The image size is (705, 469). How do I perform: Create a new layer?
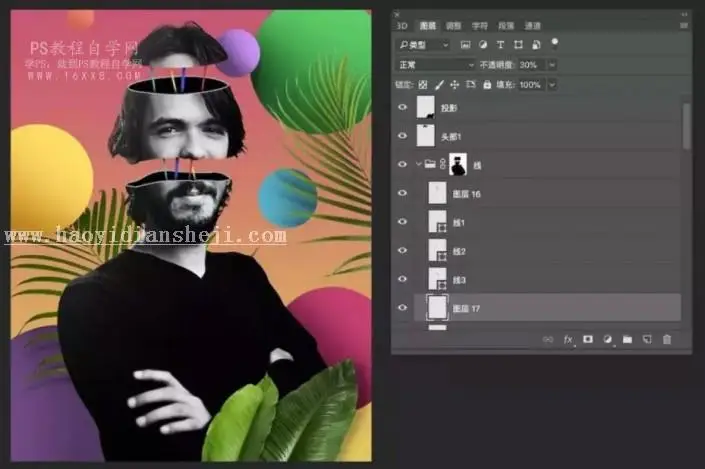pyautogui.click(x=647, y=339)
